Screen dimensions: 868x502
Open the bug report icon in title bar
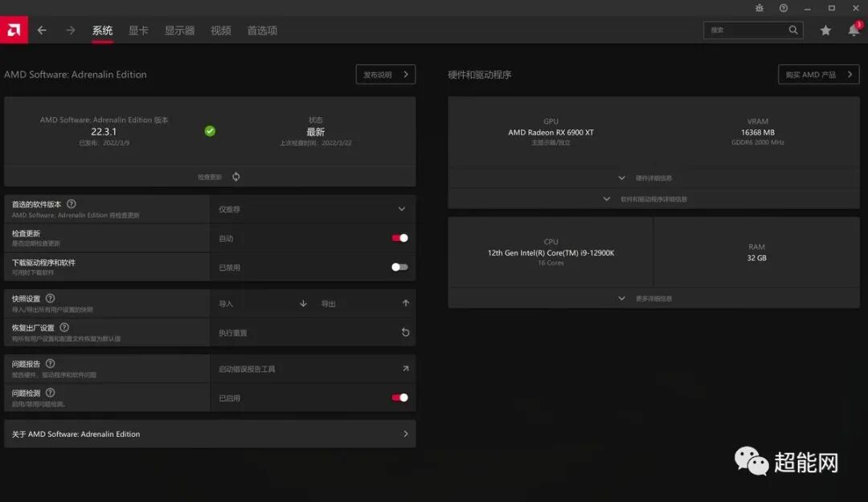coord(759,8)
